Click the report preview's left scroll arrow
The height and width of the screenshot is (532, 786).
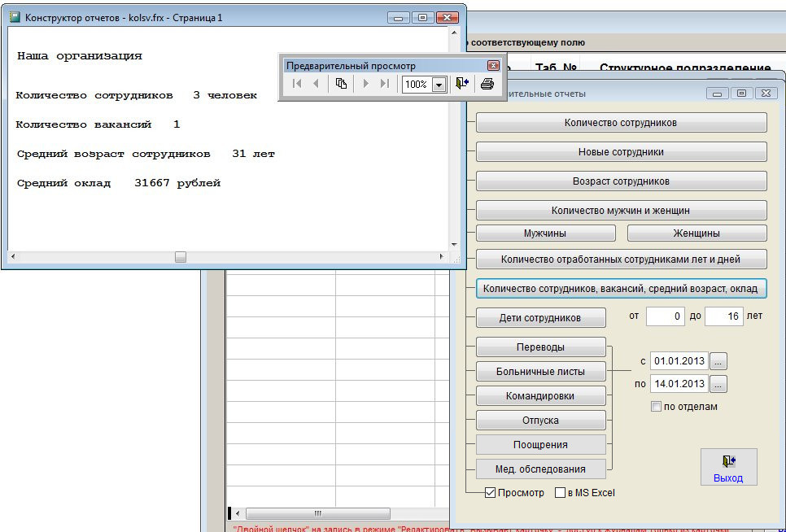pyautogui.click(x=13, y=257)
